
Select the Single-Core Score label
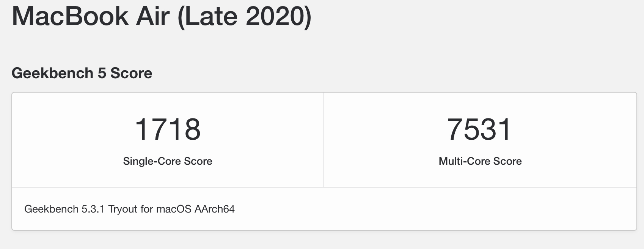pos(168,161)
